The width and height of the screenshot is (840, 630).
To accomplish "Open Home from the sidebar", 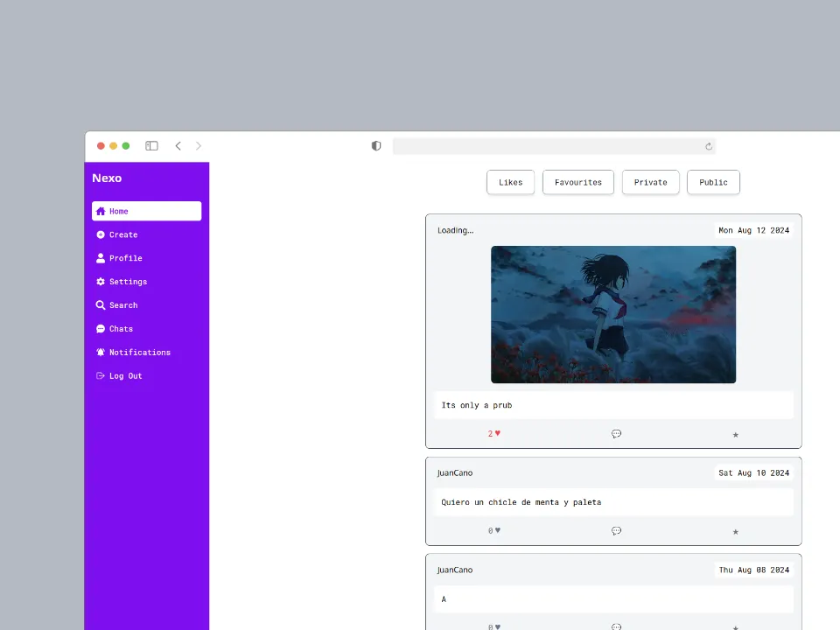I will click(146, 211).
